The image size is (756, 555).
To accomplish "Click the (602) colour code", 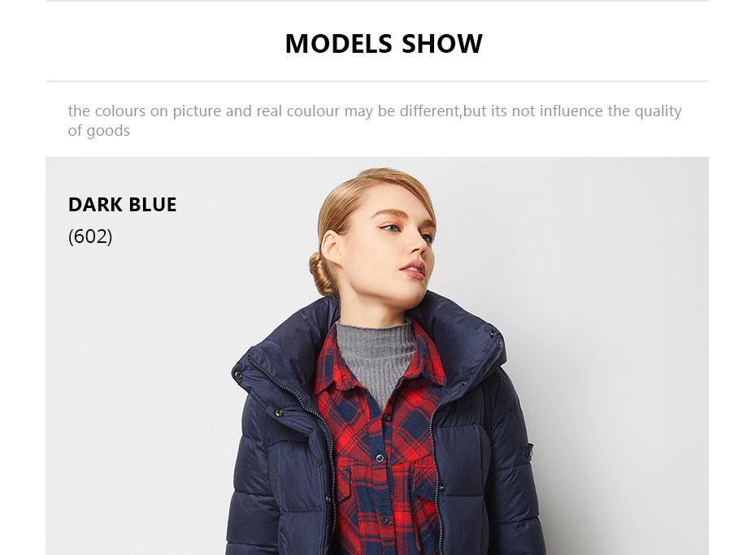I will (90, 236).
